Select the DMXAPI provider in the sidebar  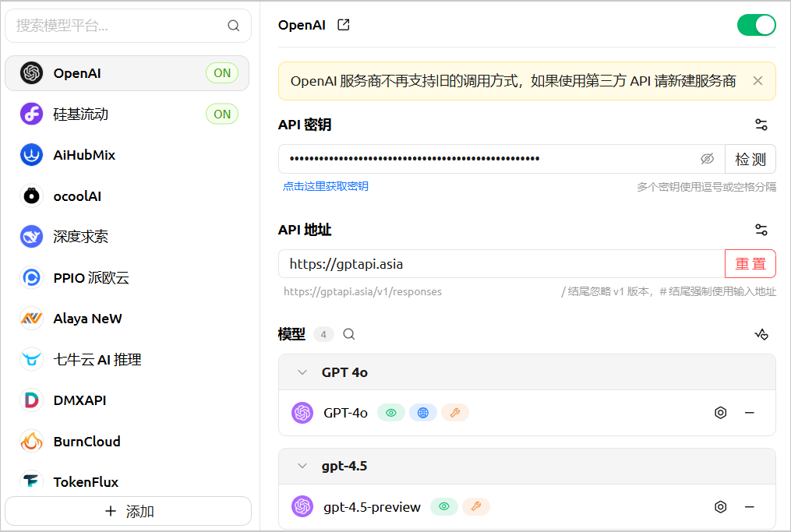click(x=127, y=400)
